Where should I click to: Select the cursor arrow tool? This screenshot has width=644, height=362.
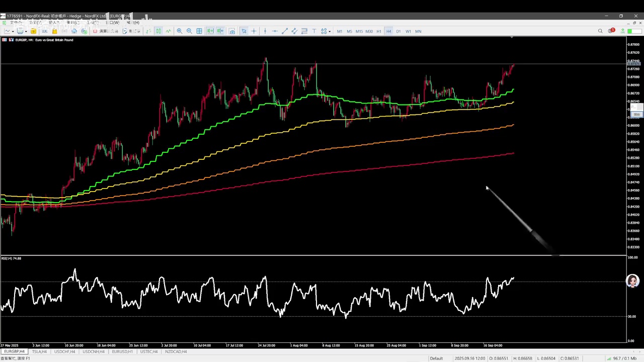(x=244, y=31)
